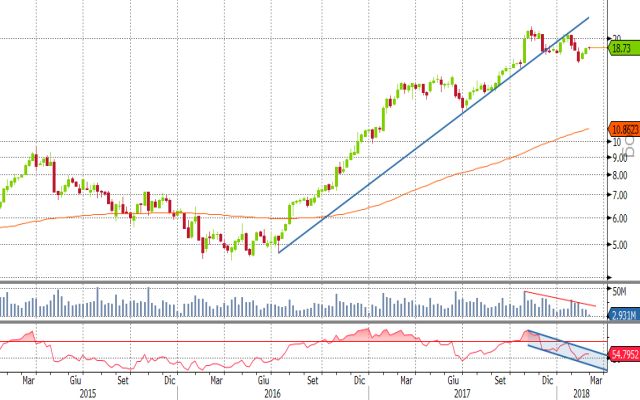Click the Dic month label of 2016
This screenshot has height=400, width=640.
(x=359, y=380)
